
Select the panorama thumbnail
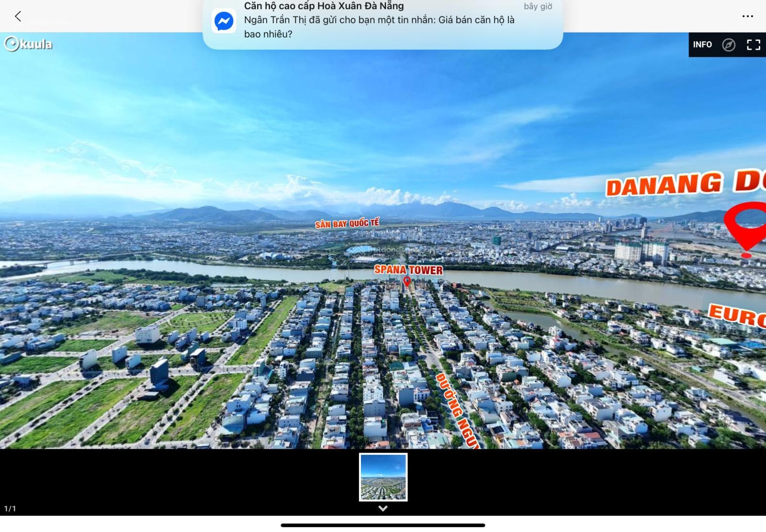383,477
